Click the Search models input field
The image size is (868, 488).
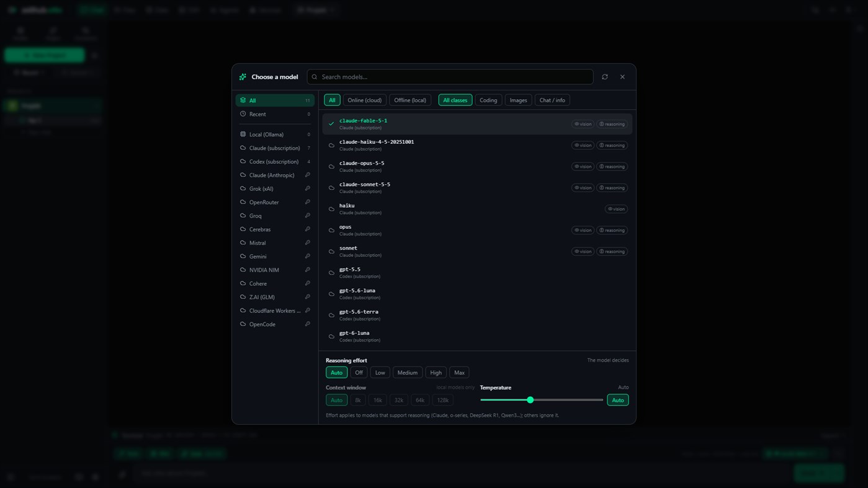450,77
